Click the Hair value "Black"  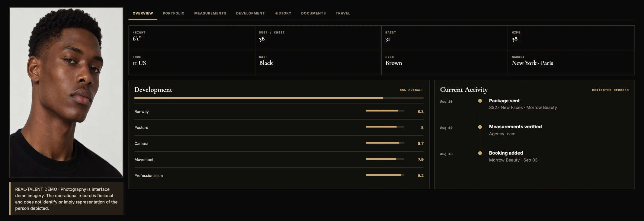[266, 63]
